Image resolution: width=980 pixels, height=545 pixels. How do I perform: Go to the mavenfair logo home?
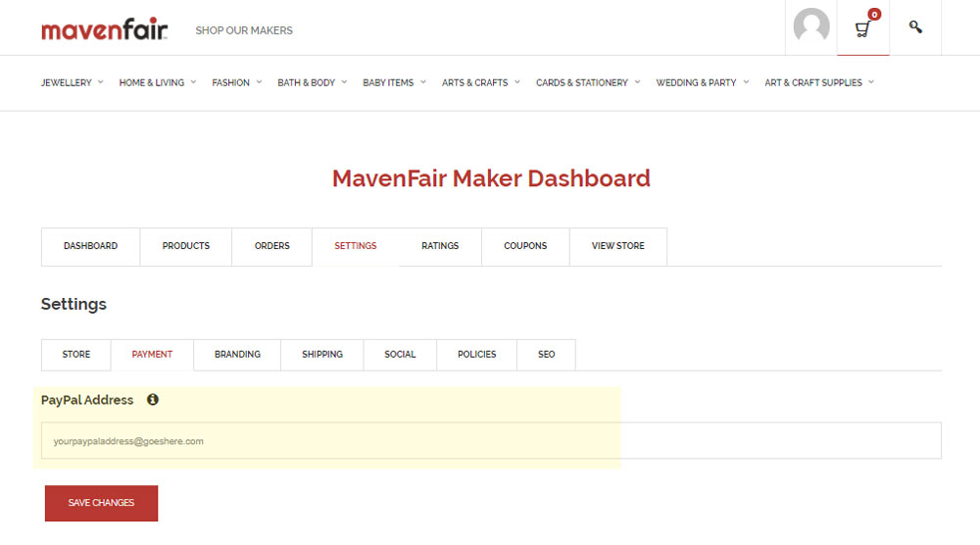105,29
